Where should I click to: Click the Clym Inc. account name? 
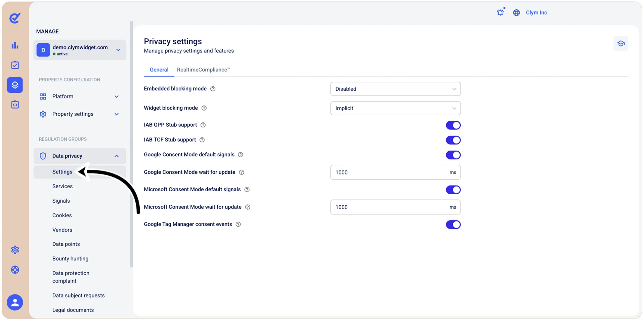coord(537,12)
